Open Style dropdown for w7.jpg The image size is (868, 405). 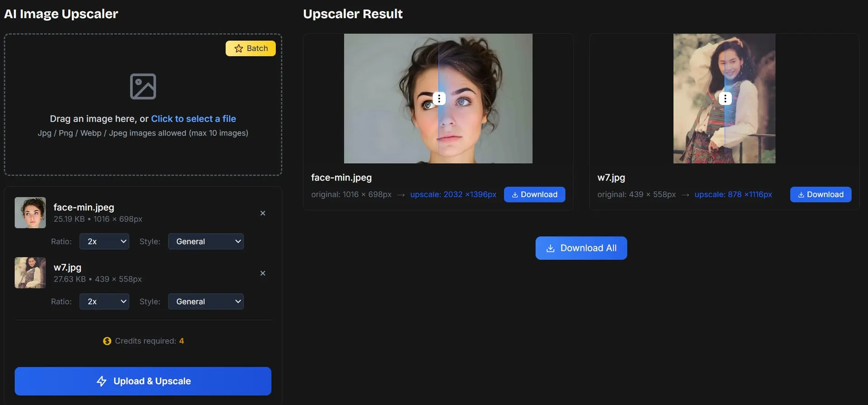click(x=206, y=301)
